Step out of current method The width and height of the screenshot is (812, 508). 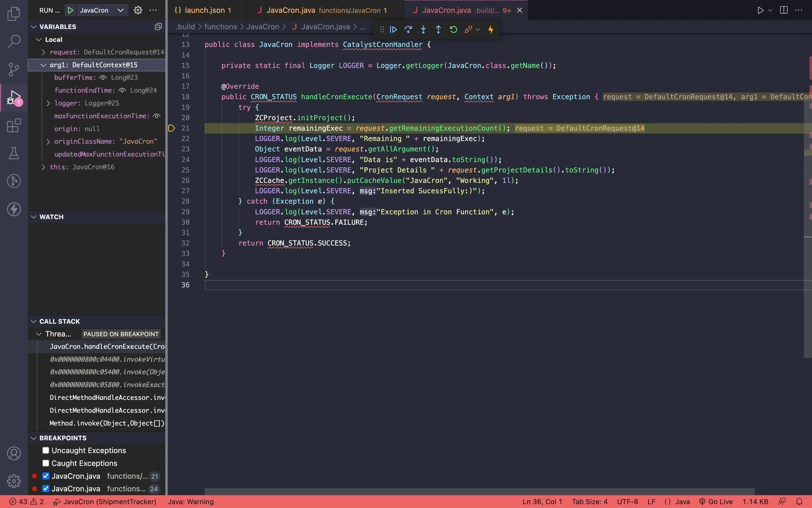(438, 30)
